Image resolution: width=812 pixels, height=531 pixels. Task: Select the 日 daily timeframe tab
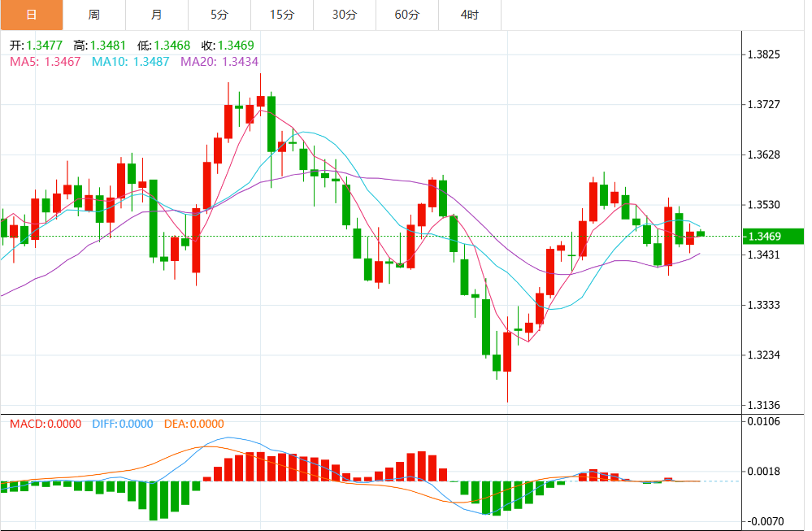point(32,15)
